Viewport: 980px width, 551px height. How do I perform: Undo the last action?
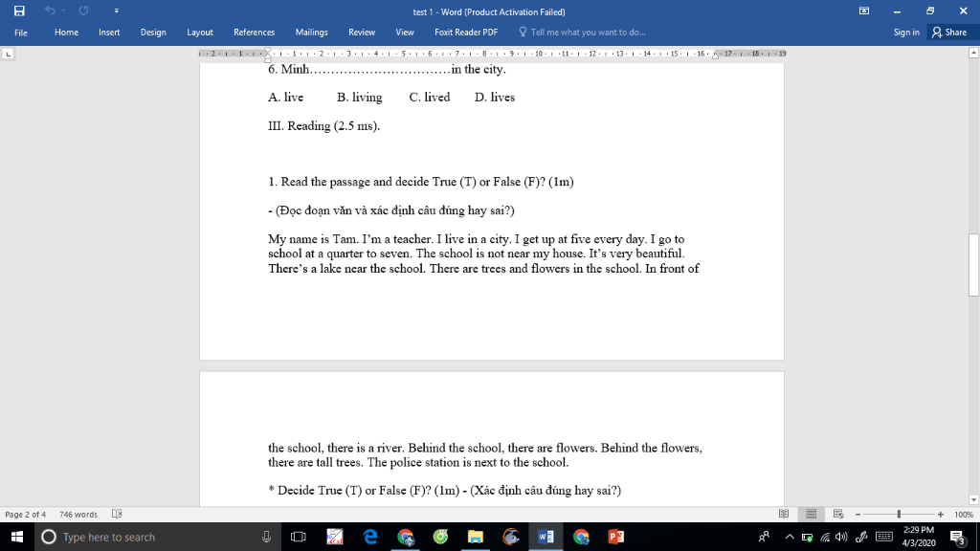tap(50, 11)
